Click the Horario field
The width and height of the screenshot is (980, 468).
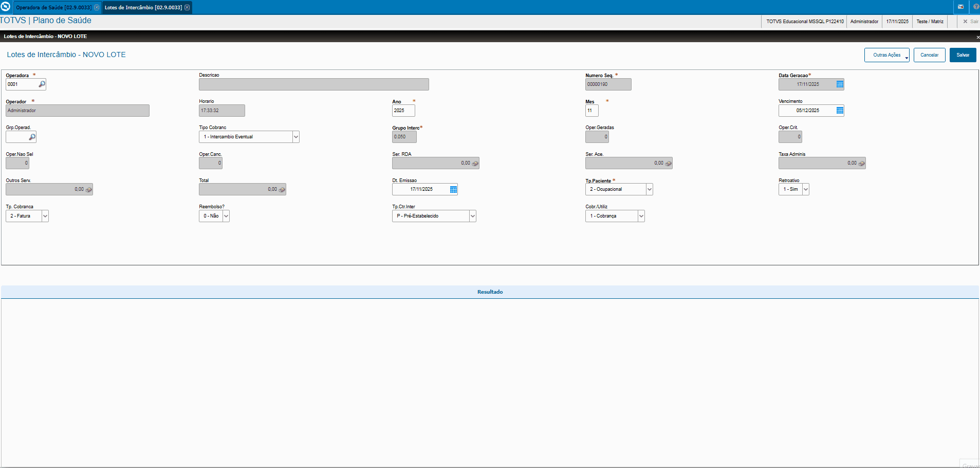(222, 111)
